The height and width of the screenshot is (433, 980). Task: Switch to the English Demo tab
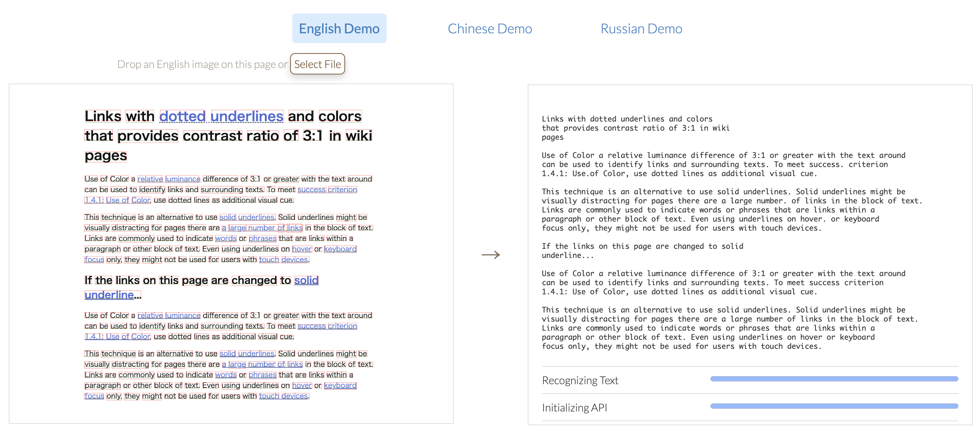pos(339,29)
